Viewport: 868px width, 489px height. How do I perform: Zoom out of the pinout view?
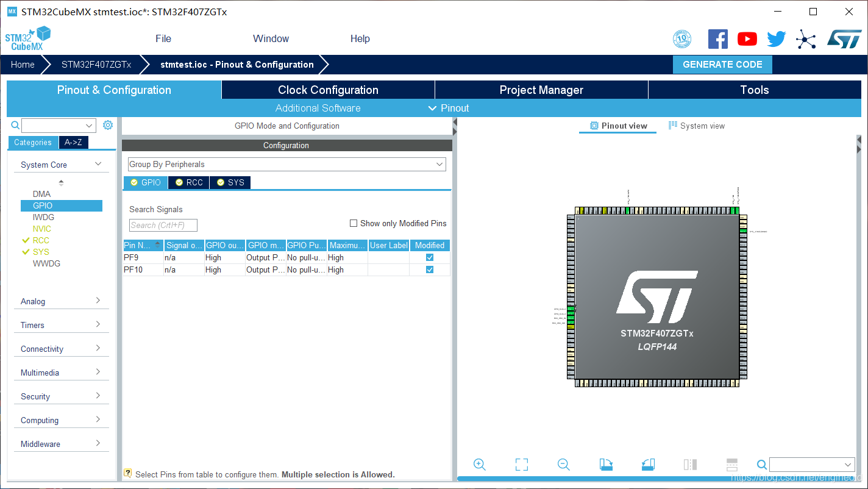564,465
